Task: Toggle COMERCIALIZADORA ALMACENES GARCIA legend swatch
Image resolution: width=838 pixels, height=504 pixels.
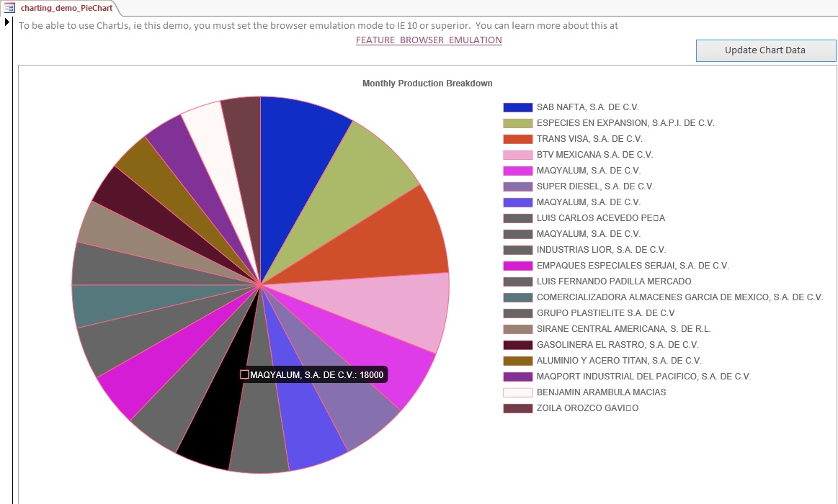Action: [518, 297]
